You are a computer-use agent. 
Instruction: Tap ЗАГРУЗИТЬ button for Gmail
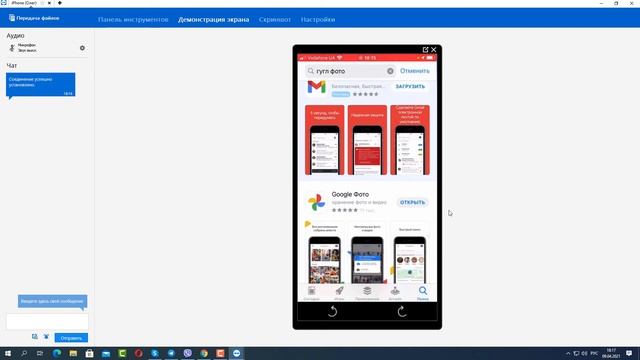tap(410, 87)
